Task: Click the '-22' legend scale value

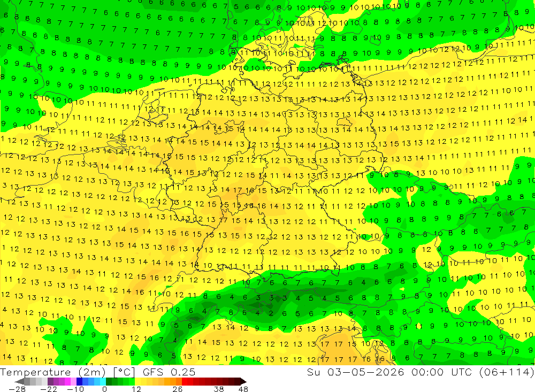Action: point(49,389)
